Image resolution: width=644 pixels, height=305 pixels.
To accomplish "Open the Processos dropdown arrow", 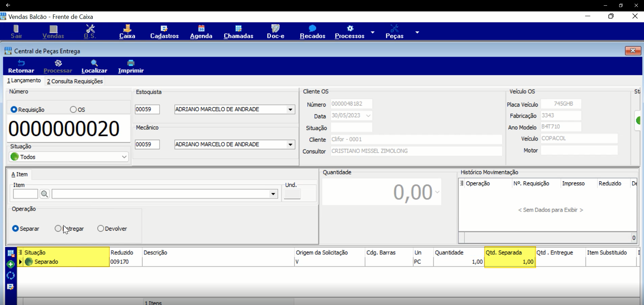I will click(x=372, y=32).
